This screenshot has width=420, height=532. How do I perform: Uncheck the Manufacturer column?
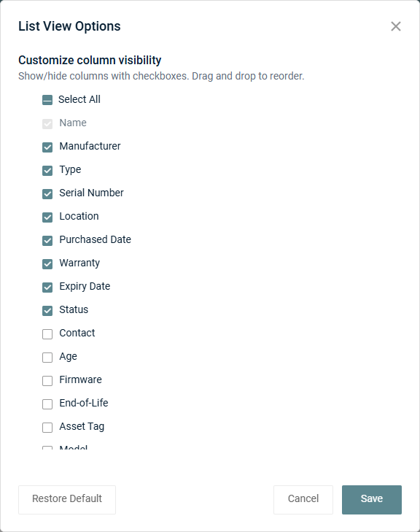47,147
